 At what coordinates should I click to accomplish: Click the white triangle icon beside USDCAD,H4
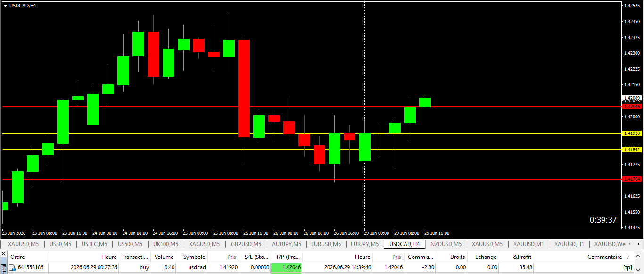pos(5,6)
